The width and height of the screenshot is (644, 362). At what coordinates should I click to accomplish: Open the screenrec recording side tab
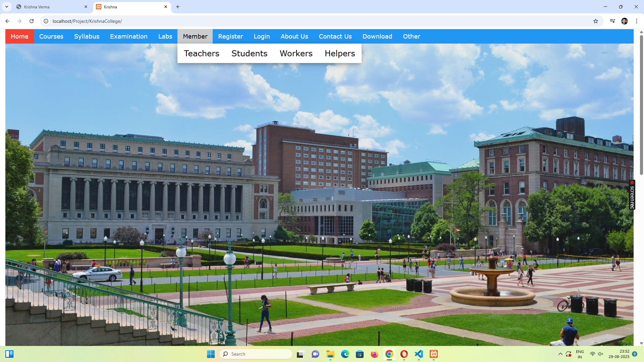(x=632, y=195)
